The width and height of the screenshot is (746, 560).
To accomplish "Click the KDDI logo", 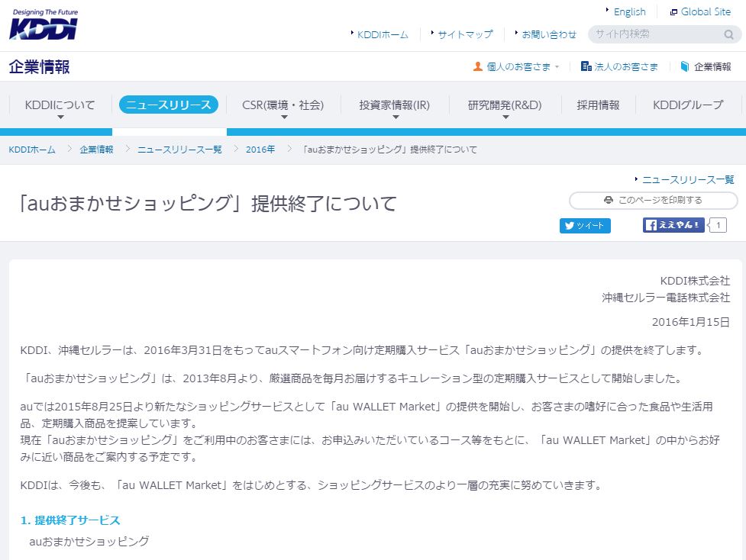I will 44,24.
